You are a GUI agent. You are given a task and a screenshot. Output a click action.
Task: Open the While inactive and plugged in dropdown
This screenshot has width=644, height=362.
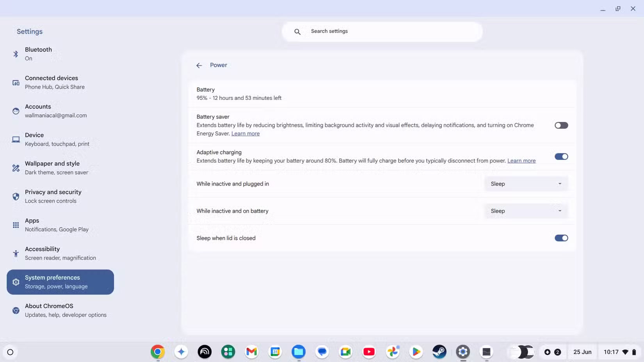pyautogui.click(x=526, y=183)
